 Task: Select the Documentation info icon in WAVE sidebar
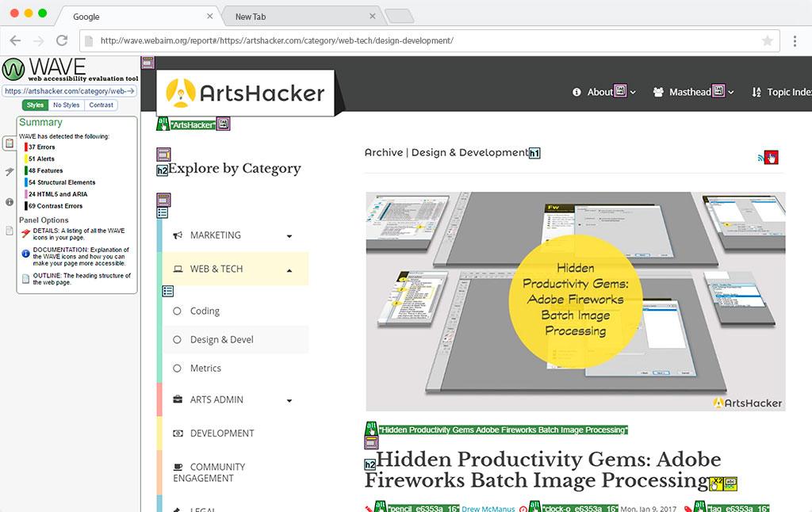tap(10, 202)
